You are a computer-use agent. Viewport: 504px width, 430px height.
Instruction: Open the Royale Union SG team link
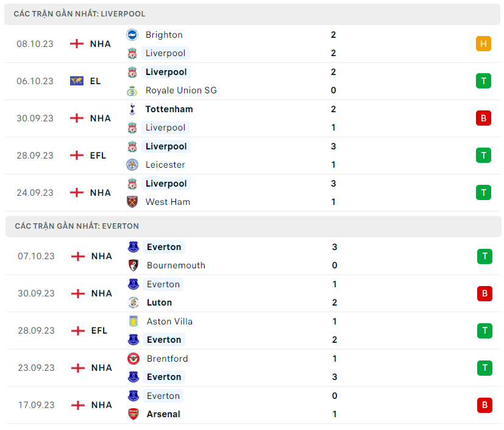tap(181, 91)
